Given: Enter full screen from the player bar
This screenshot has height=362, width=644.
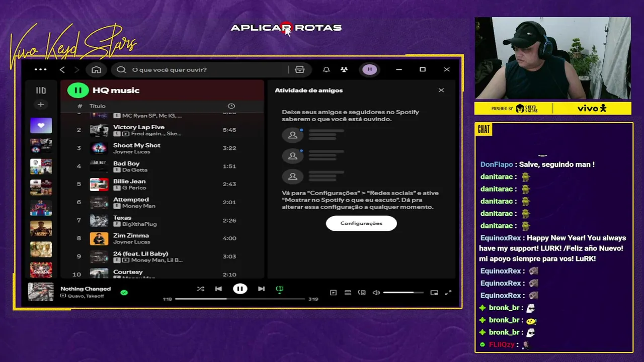Looking at the screenshot, I should (448, 293).
